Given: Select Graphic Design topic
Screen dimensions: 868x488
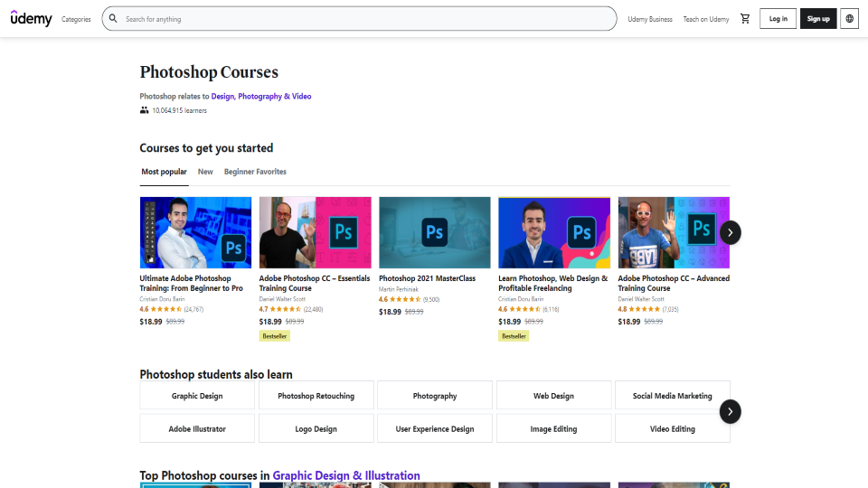Looking at the screenshot, I should coord(197,396).
